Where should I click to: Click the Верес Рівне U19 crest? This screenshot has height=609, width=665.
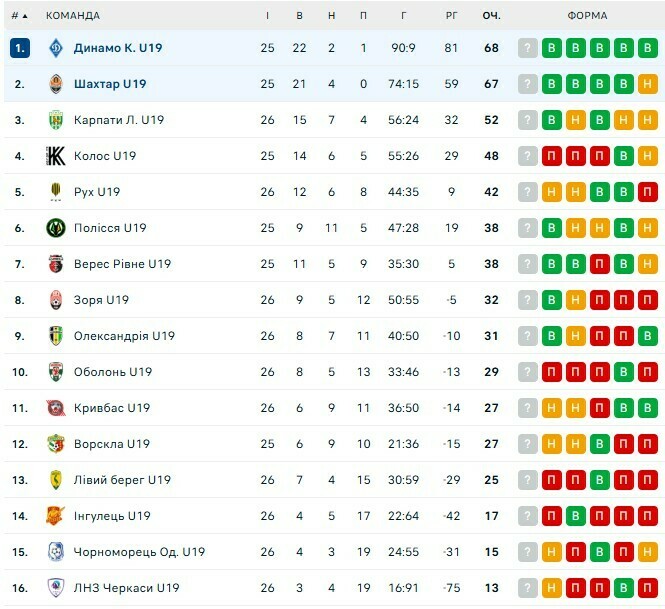point(56,264)
